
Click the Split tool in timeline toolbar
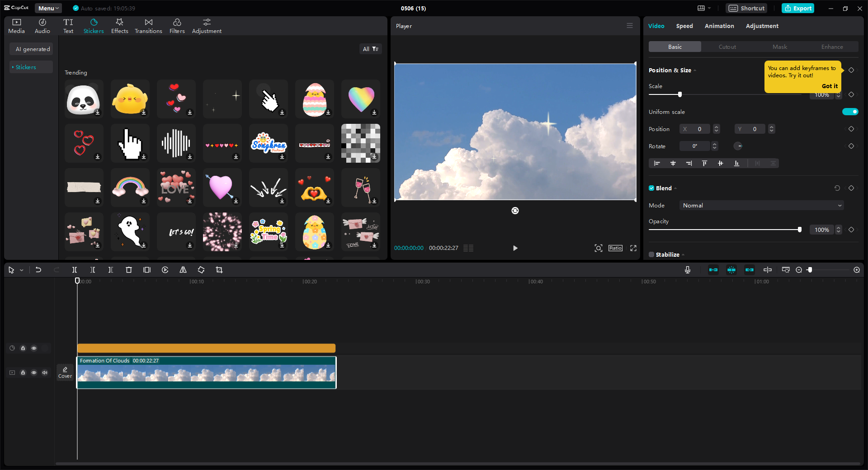coord(75,270)
